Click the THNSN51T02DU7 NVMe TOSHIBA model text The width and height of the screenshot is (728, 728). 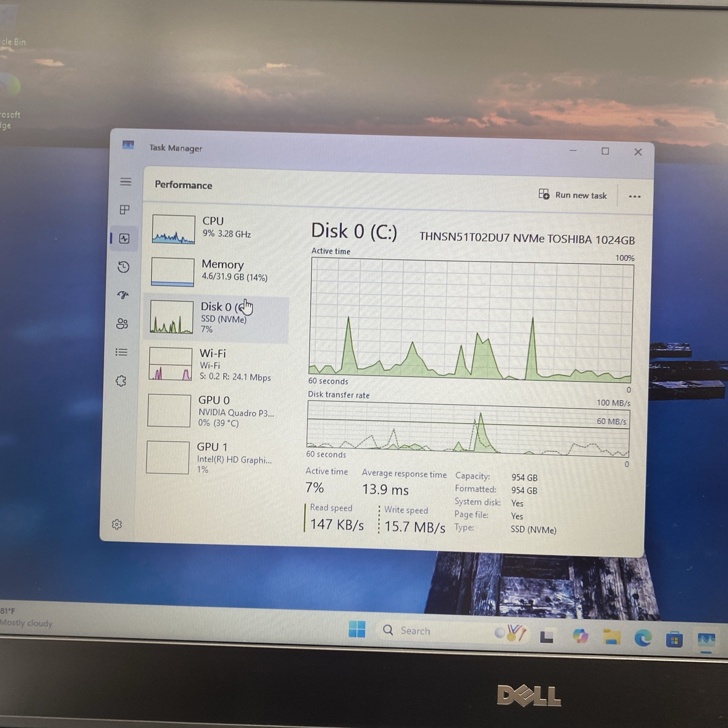[527, 238]
